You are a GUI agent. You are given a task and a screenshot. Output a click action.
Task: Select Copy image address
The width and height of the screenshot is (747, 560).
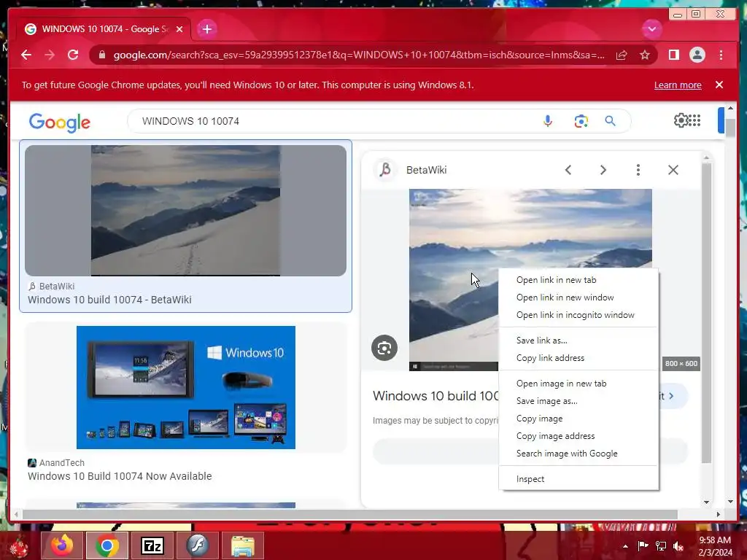click(555, 436)
